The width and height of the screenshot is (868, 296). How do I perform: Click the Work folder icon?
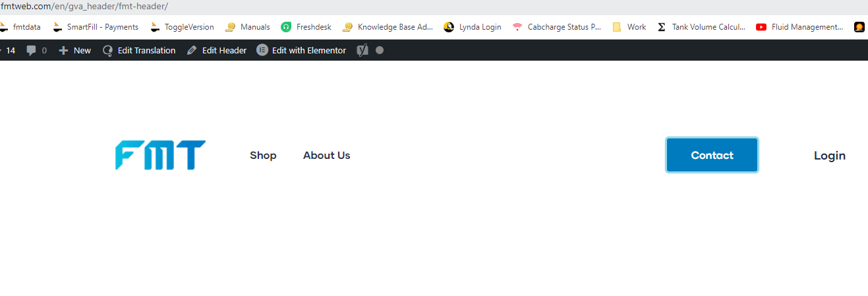point(617,27)
